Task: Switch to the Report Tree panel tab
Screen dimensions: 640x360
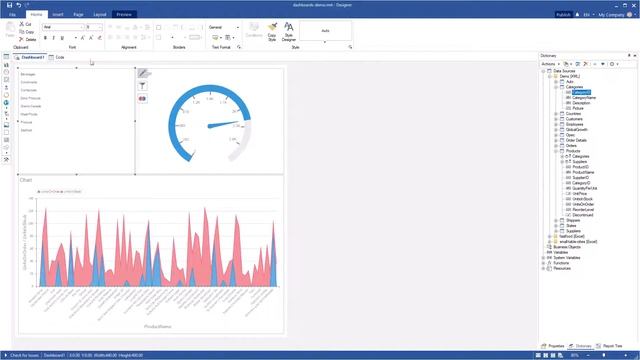Action: 609,346
